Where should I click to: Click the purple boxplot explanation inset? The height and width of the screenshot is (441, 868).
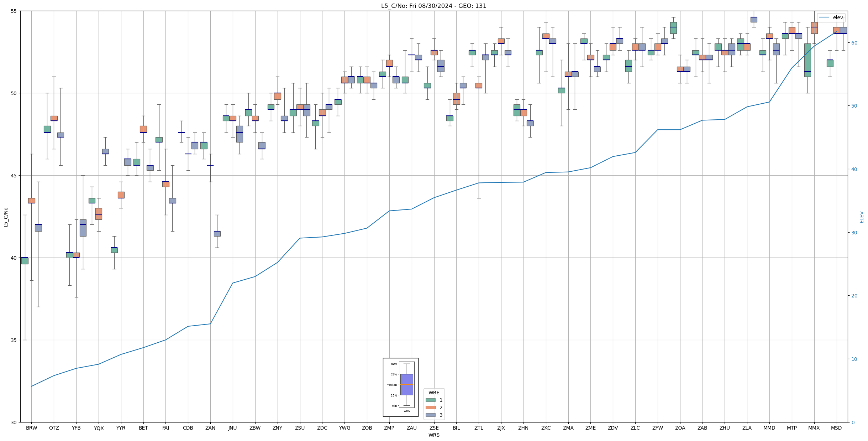(406, 384)
